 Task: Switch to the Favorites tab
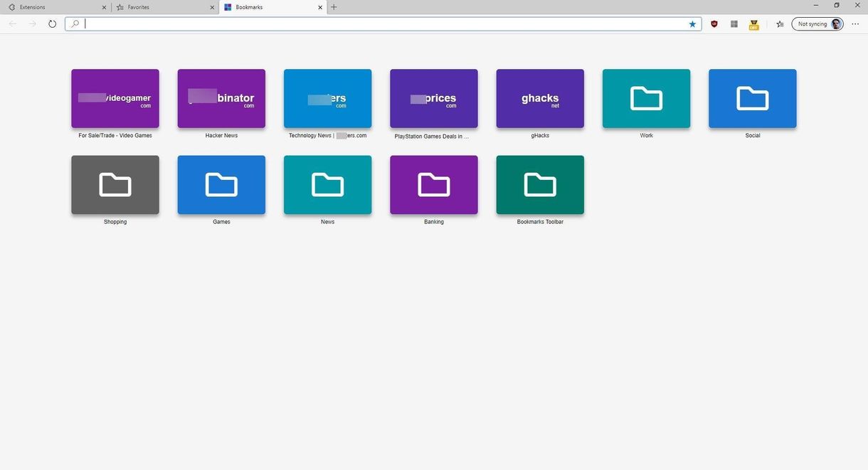click(x=165, y=7)
